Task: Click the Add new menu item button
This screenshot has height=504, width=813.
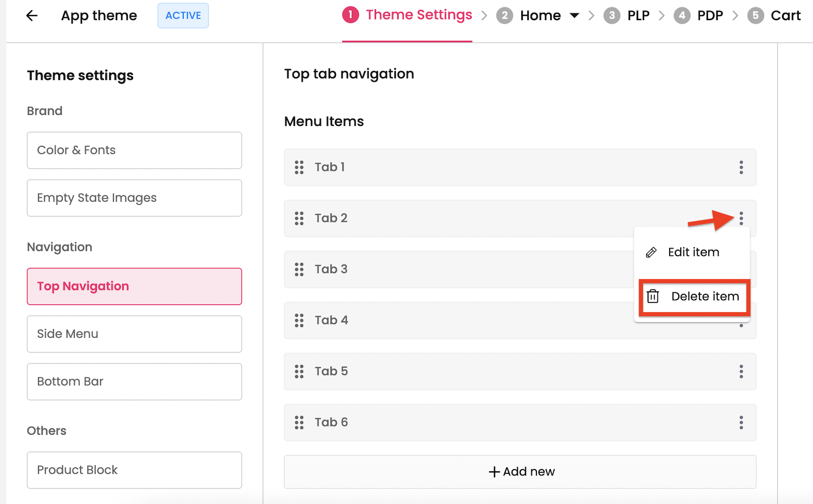Action: pos(520,471)
